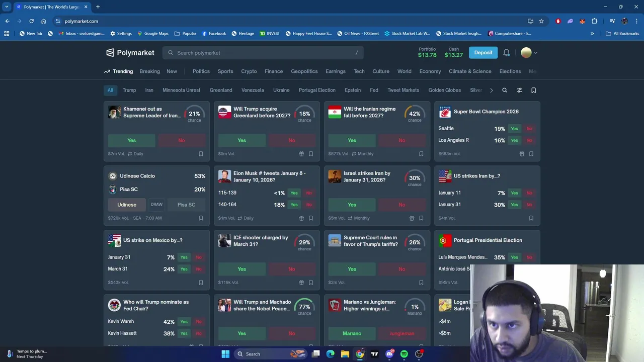Viewport: 644px width, 362px height.
Task: Open File Explorer in the taskbar
Action: (x=345, y=354)
